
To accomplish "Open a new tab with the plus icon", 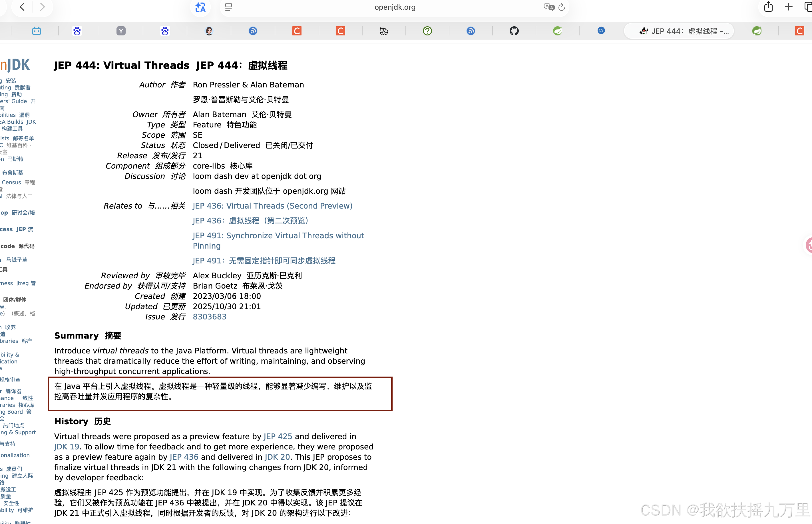I will (789, 7).
